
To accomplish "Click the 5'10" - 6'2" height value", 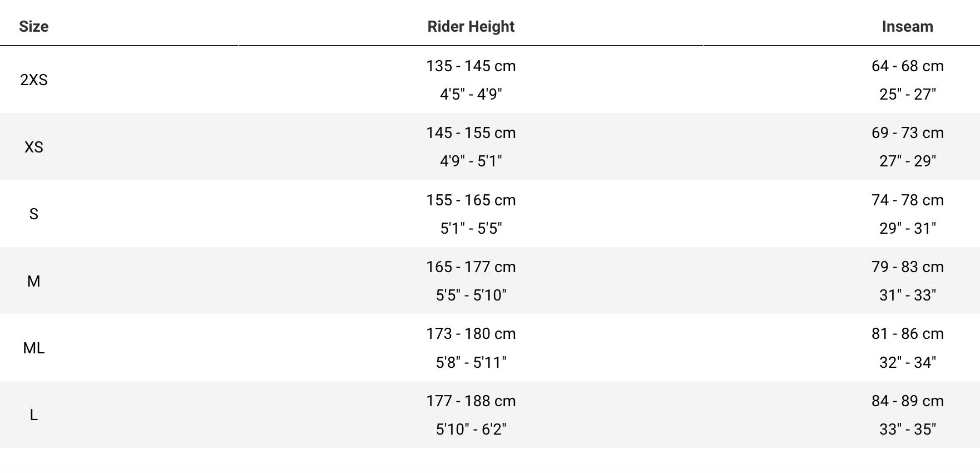I will click(471, 429).
